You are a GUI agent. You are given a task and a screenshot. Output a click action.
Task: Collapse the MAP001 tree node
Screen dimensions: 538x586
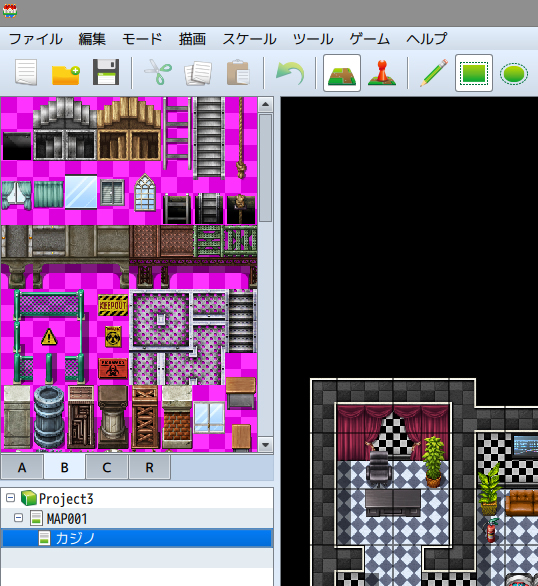[x=18, y=518]
